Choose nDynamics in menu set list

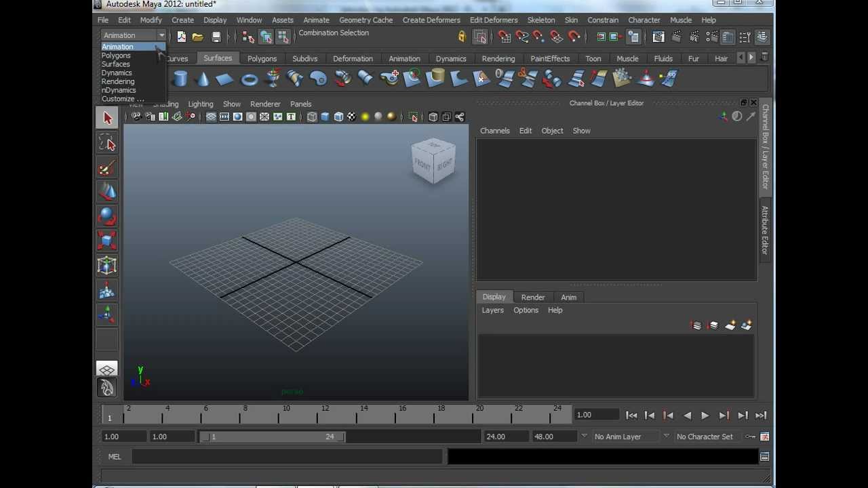point(119,90)
